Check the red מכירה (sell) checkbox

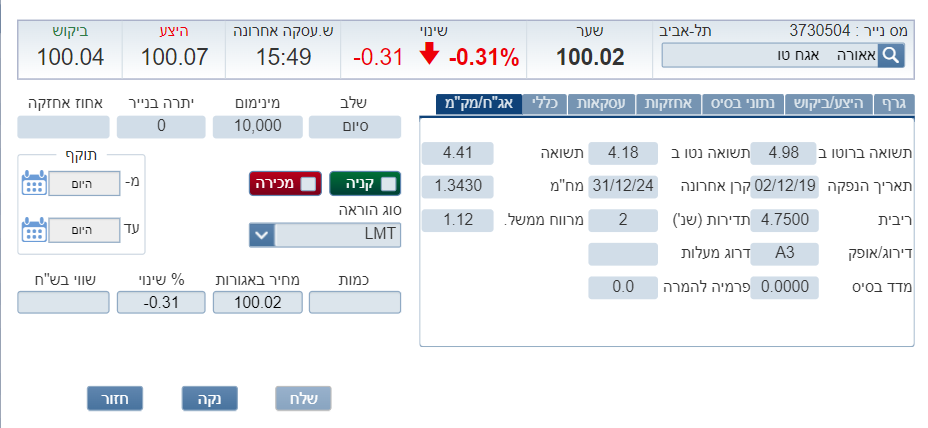point(308,183)
